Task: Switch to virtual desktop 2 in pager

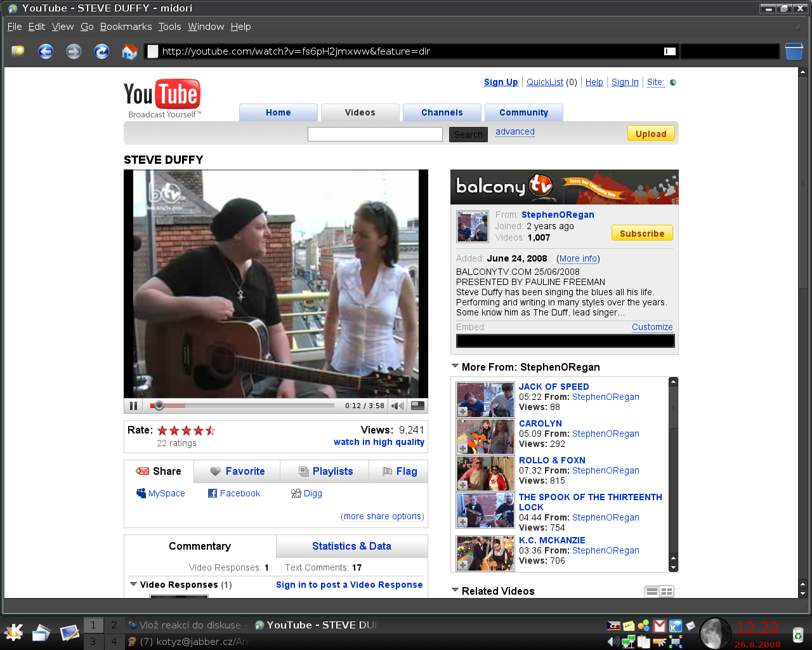Action: pos(114,625)
